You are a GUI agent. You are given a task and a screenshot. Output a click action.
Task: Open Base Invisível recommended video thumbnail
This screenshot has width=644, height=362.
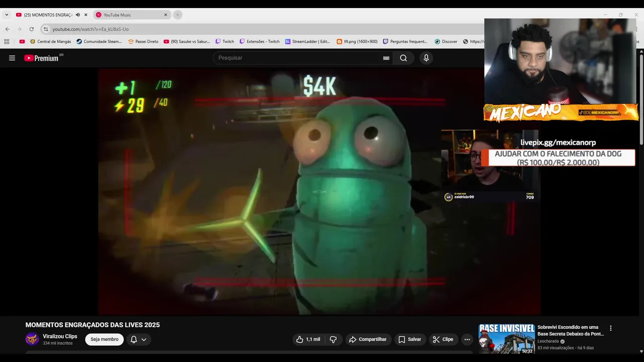tap(507, 339)
